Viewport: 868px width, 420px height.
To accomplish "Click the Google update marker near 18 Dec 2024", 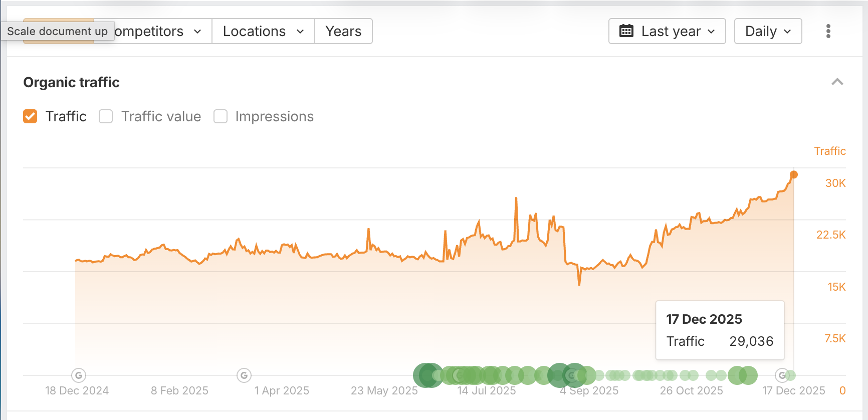I will coord(79,375).
